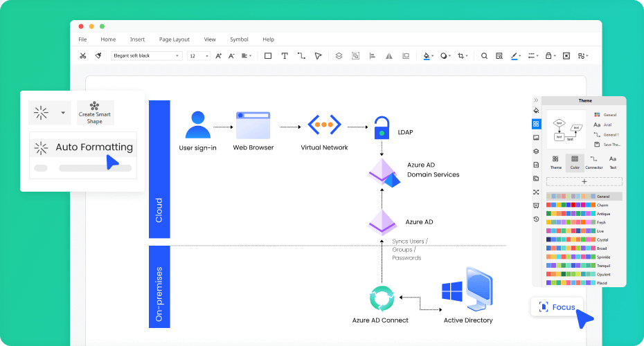Select the Virtual Network shape on canvas
Screen dimensions: 644x346
point(324,125)
